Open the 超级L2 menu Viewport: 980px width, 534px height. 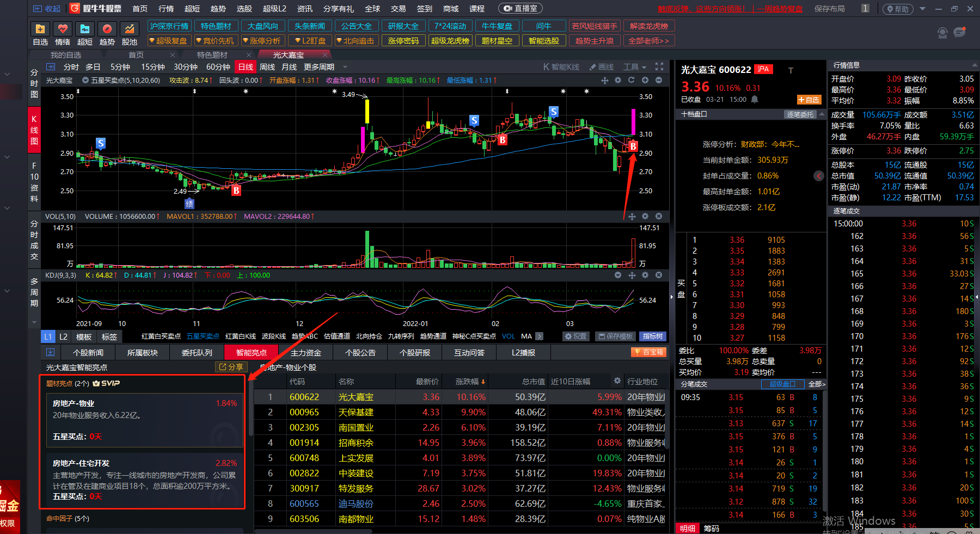point(274,9)
